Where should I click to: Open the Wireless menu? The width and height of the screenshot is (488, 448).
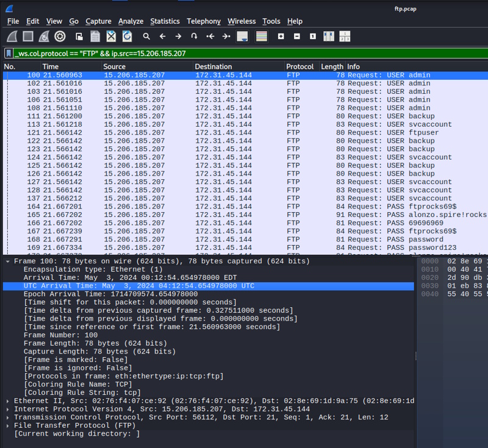coord(242,21)
